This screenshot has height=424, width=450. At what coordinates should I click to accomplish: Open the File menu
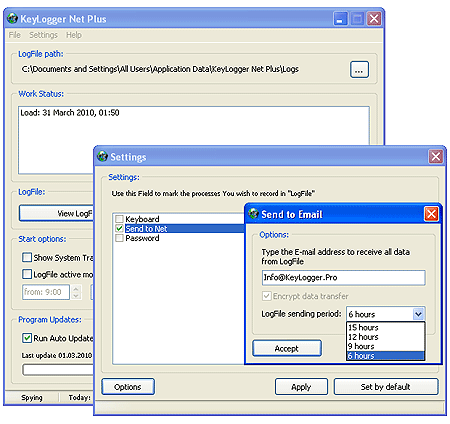click(15, 35)
